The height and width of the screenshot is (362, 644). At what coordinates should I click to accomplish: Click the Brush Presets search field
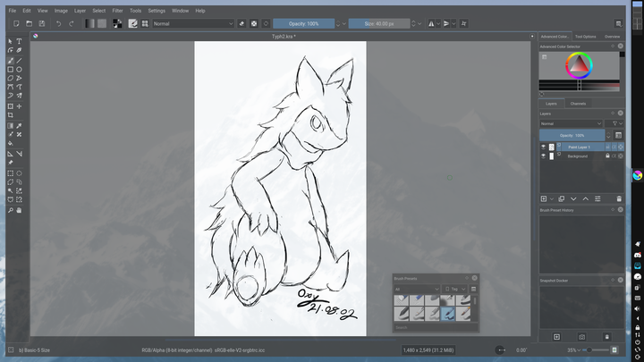(436, 327)
